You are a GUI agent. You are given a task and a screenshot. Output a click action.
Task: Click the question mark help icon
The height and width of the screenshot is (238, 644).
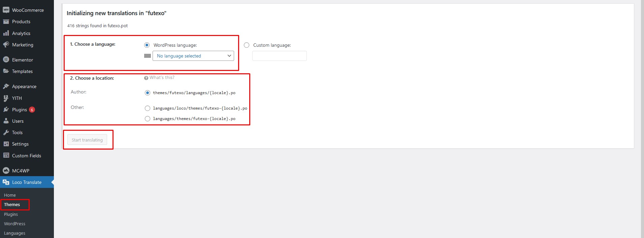pos(146,78)
